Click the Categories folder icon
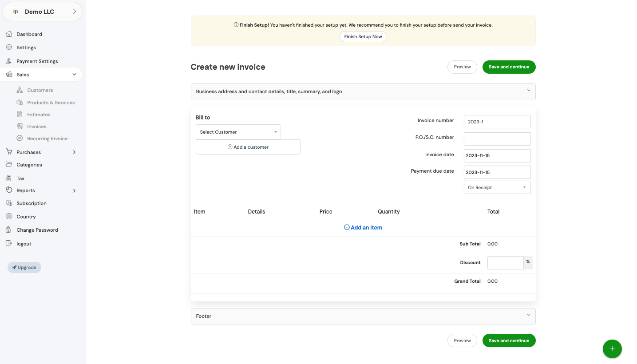 (x=9, y=165)
